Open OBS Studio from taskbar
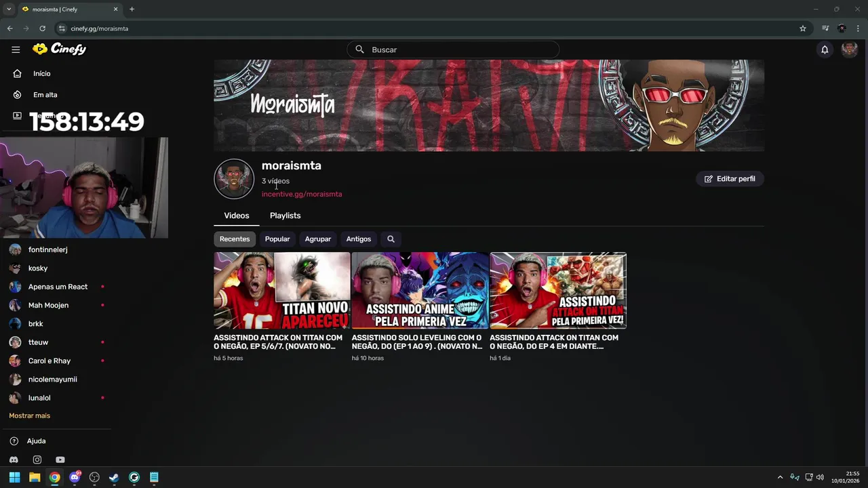The width and height of the screenshot is (868, 488). (94, 477)
